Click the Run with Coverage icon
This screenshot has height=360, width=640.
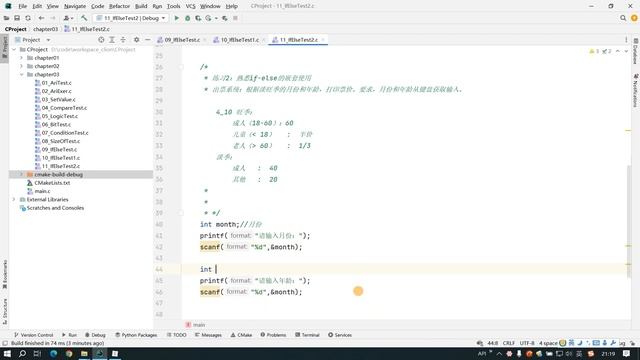pyautogui.click(x=198, y=18)
